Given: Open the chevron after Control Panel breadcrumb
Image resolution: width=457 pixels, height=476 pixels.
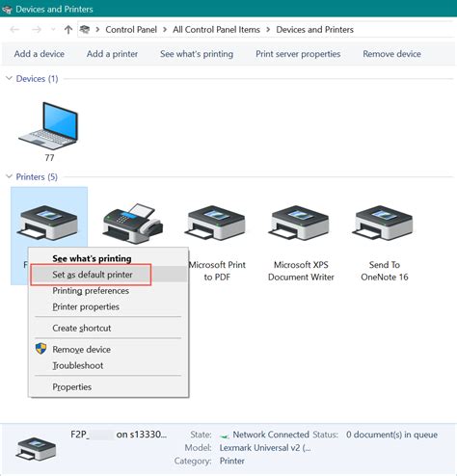Looking at the screenshot, I should [165, 30].
